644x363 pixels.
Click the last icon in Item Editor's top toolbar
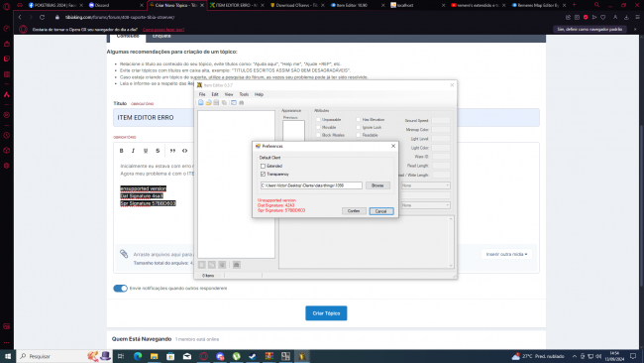click(x=242, y=102)
